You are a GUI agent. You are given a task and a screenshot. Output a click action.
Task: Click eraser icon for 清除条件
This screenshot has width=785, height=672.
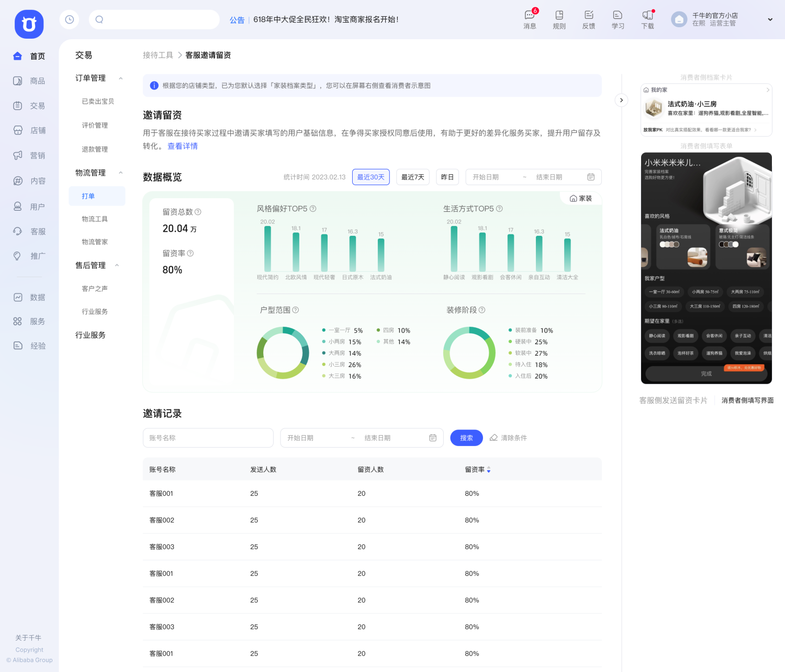(x=494, y=438)
